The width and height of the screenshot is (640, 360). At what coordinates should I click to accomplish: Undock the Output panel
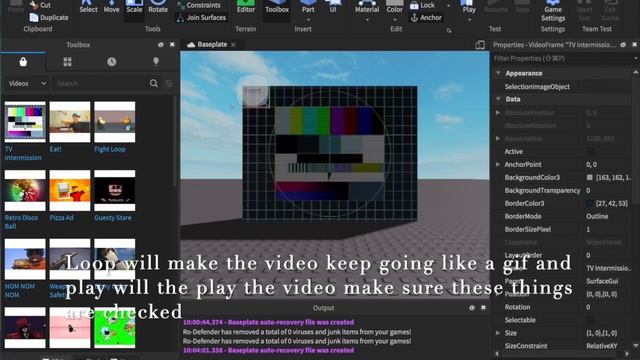coord(472,307)
